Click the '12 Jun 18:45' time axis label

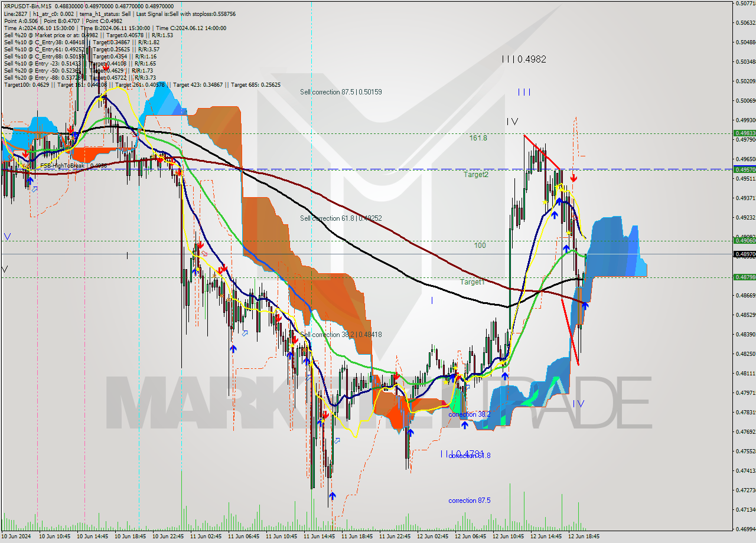583,537
